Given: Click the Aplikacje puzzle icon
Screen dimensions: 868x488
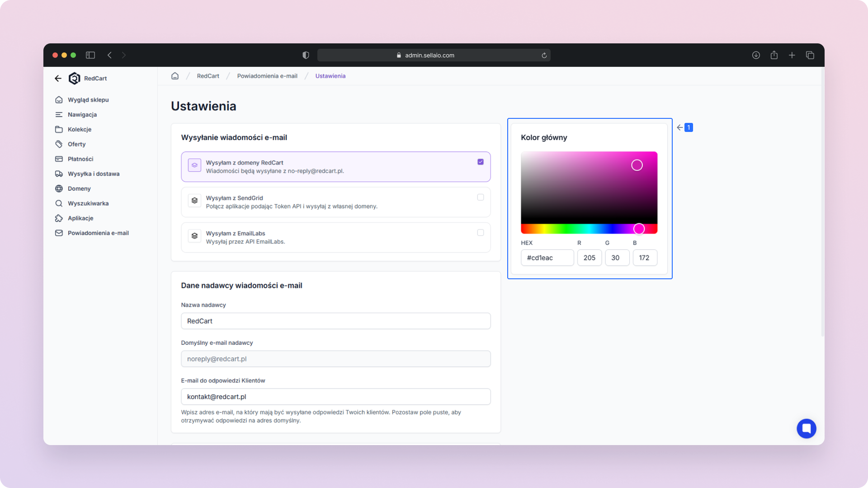Looking at the screenshot, I should 59,218.
